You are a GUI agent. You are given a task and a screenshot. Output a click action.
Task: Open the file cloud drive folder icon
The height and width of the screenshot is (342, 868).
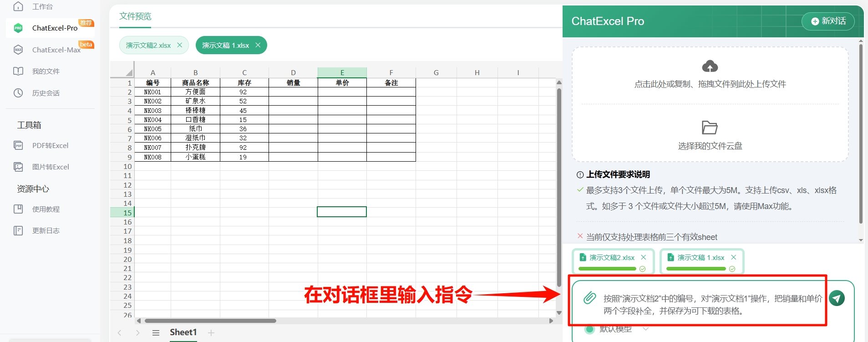tap(709, 128)
